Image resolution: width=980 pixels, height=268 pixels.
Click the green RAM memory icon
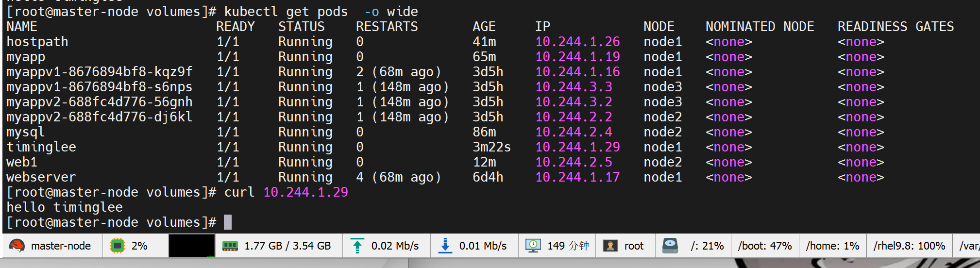tap(230, 246)
